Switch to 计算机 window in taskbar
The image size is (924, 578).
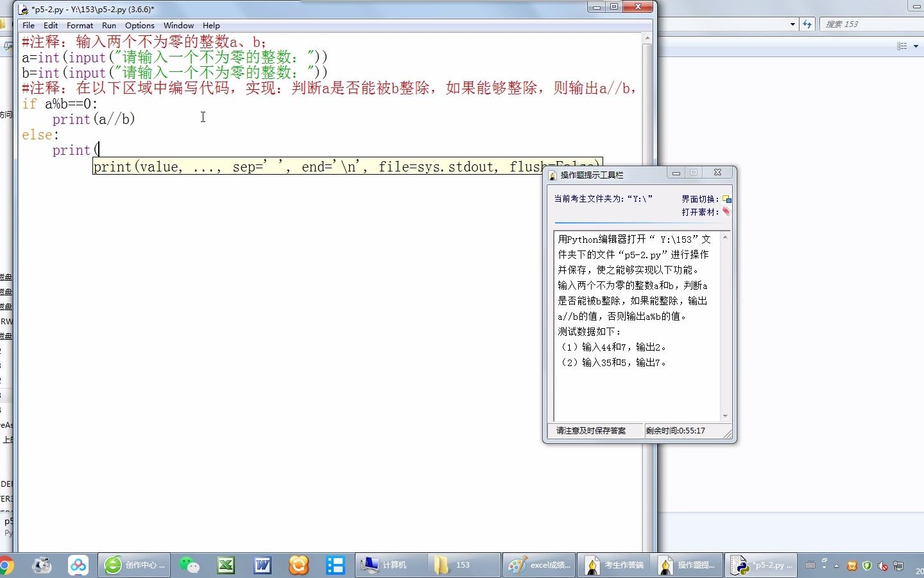(x=391, y=565)
